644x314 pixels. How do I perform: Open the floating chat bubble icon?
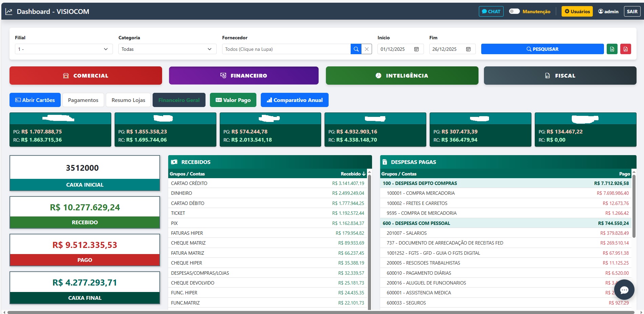pyautogui.click(x=624, y=290)
